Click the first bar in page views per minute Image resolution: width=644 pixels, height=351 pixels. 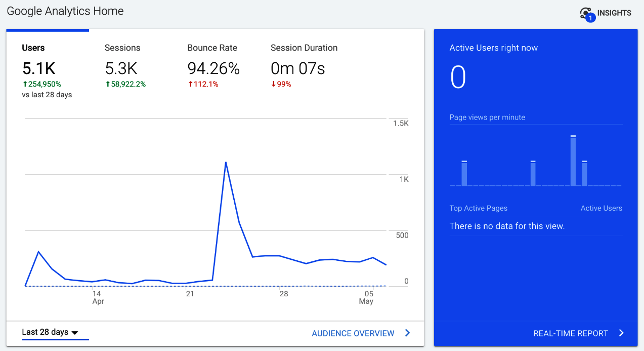tap(464, 174)
